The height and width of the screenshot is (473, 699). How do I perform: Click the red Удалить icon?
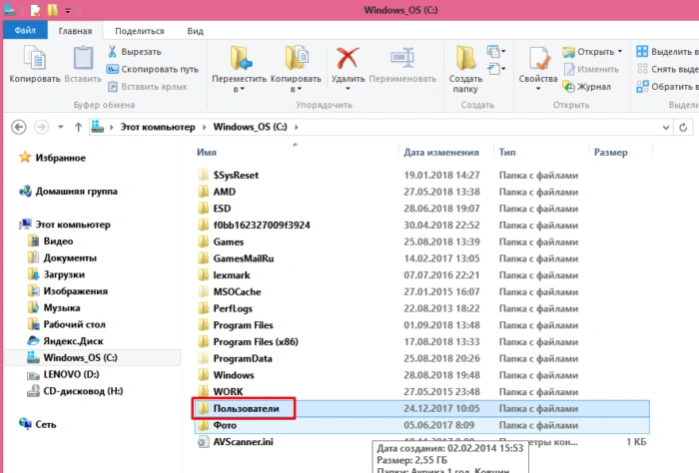click(x=348, y=58)
